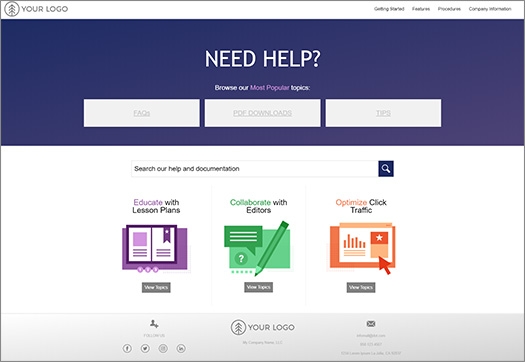Viewport: 525px width, 362px height.
Task: Click the footer Your Logo emblem
Action: pyautogui.click(x=238, y=327)
